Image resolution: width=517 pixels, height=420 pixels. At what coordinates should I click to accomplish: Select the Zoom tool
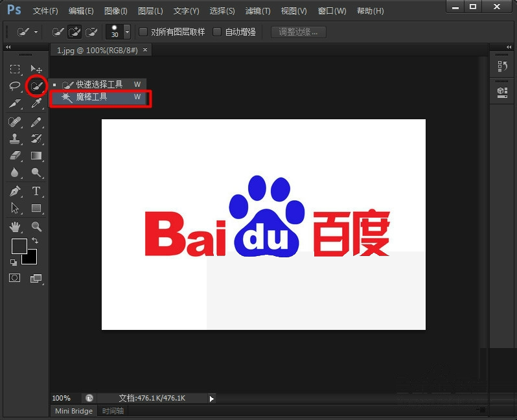pos(36,227)
